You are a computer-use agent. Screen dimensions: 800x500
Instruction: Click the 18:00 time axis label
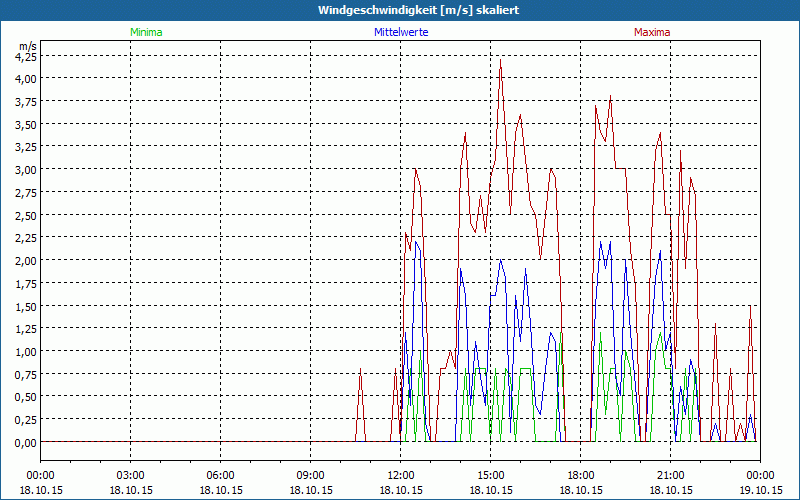tap(581, 476)
